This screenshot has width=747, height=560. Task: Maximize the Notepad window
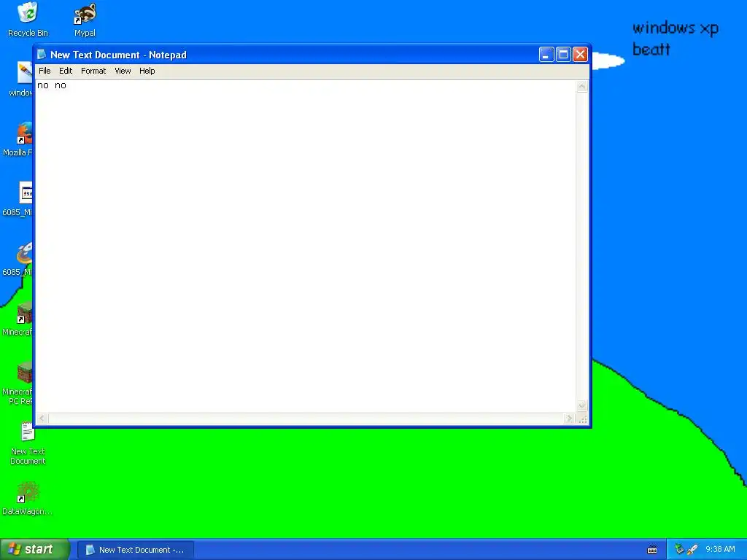click(563, 55)
